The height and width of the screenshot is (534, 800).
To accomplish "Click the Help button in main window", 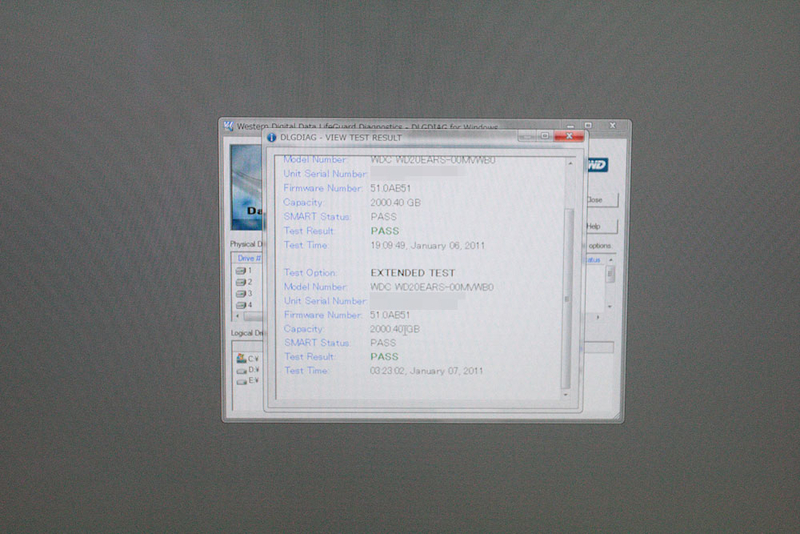I will click(601, 226).
